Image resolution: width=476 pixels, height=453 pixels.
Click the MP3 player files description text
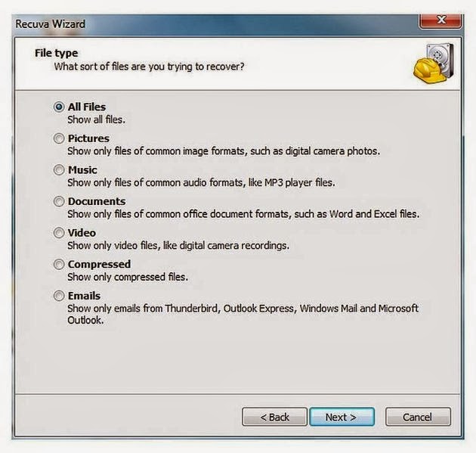click(x=201, y=182)
